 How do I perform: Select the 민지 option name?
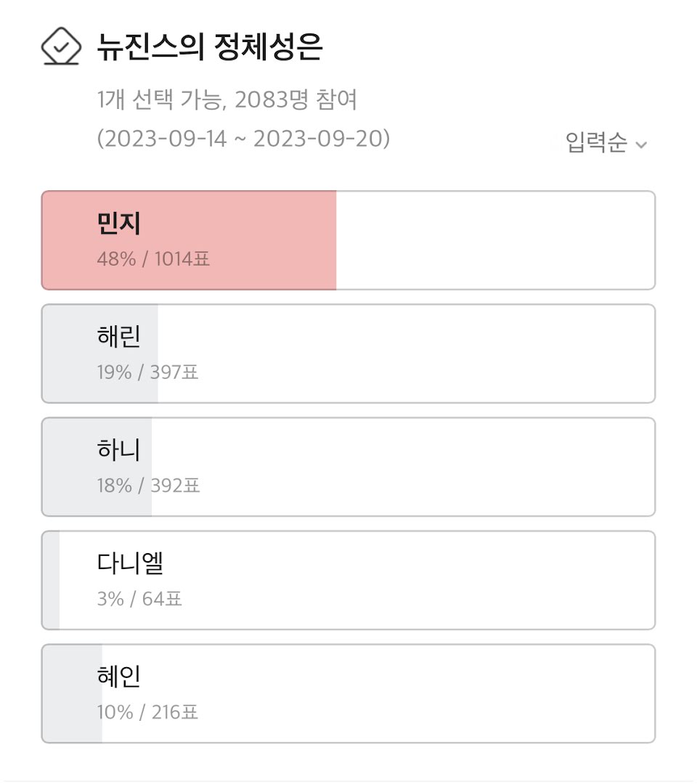118,224
